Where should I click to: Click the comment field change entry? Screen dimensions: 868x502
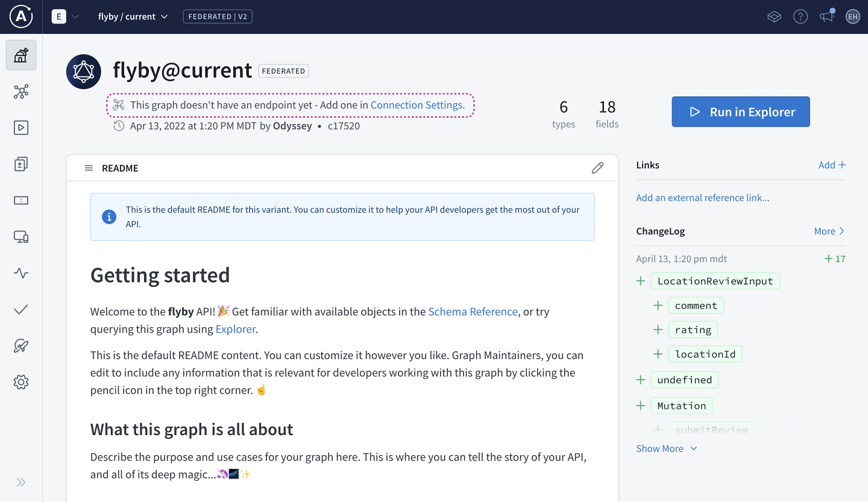(x=696, y=306)
